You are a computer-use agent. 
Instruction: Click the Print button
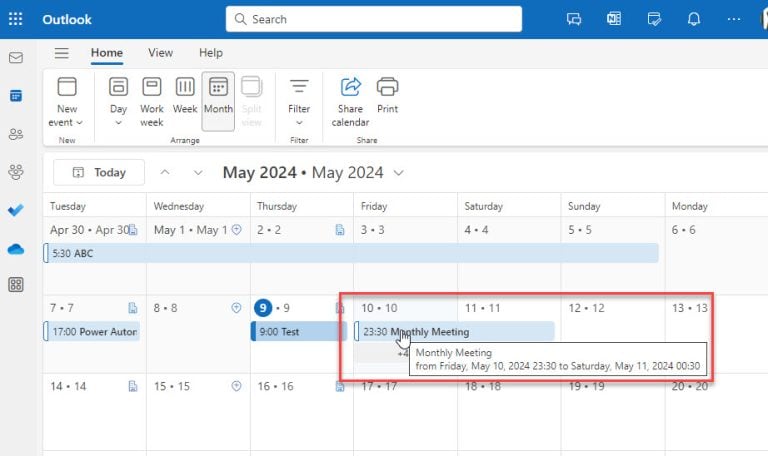[387, 95]
